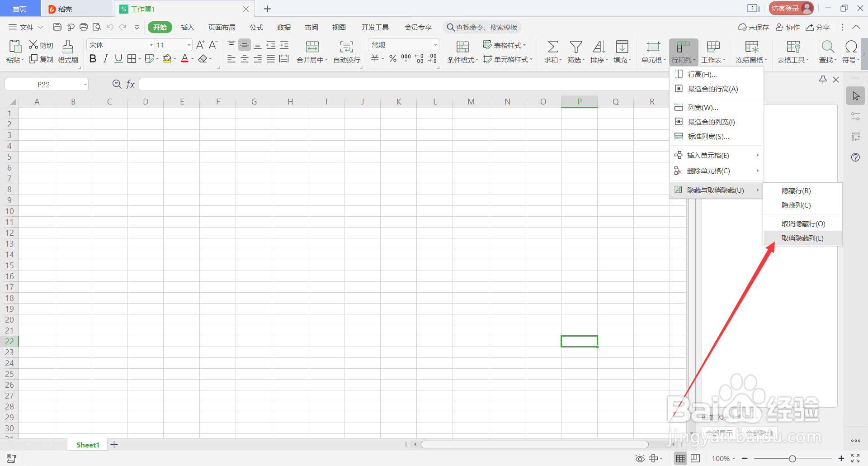Screen dimensions: 868x466
Task: Click the selection arrow tool in right sidebar
Action: [855, 96]
